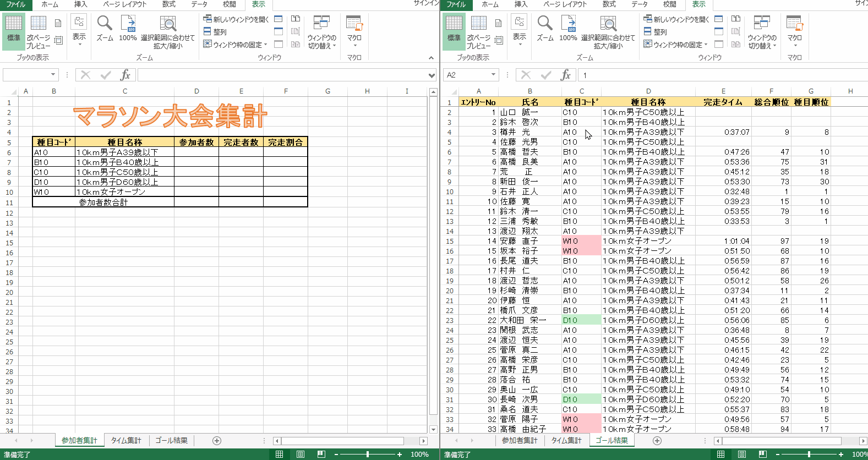Select cell C15 containing W10 in right sheet
868x460 pixels.
pyautogui.click(x=581, y=241)
